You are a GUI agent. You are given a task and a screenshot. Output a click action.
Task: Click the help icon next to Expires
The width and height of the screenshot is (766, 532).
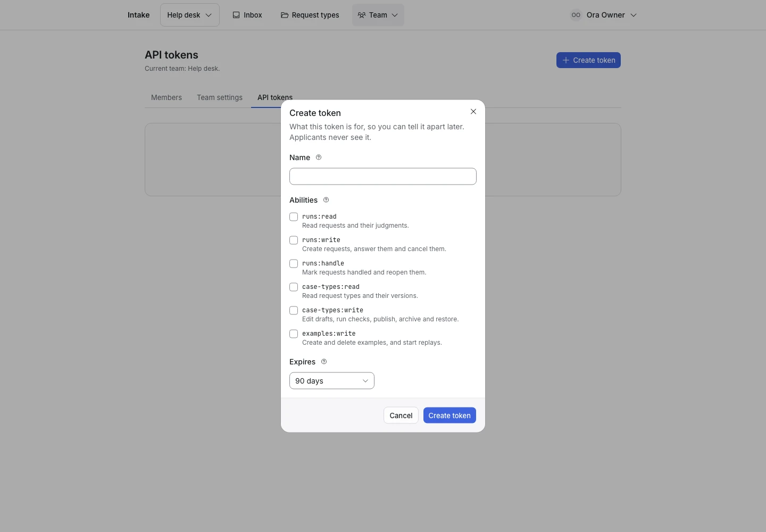[x=324, y=362]
